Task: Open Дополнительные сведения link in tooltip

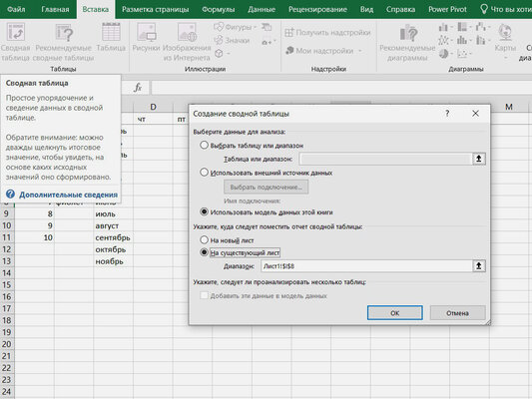Action: [x=69, y=195]
